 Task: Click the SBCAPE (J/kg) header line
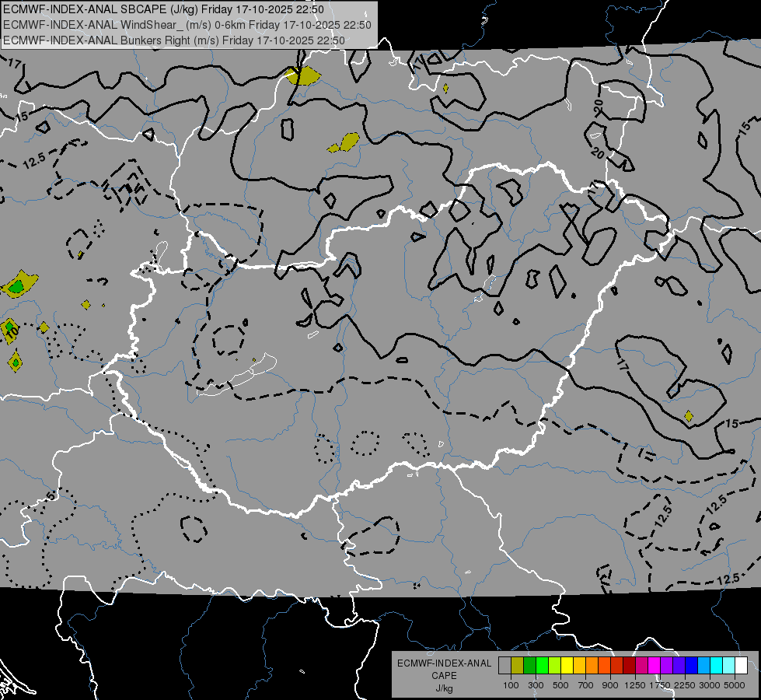pyautogui.click(x=163, y=9)
